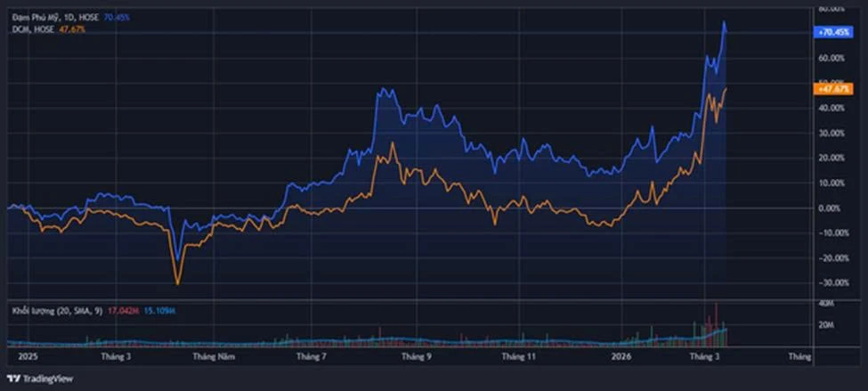Click the TradingView text link

pos(45,378)
